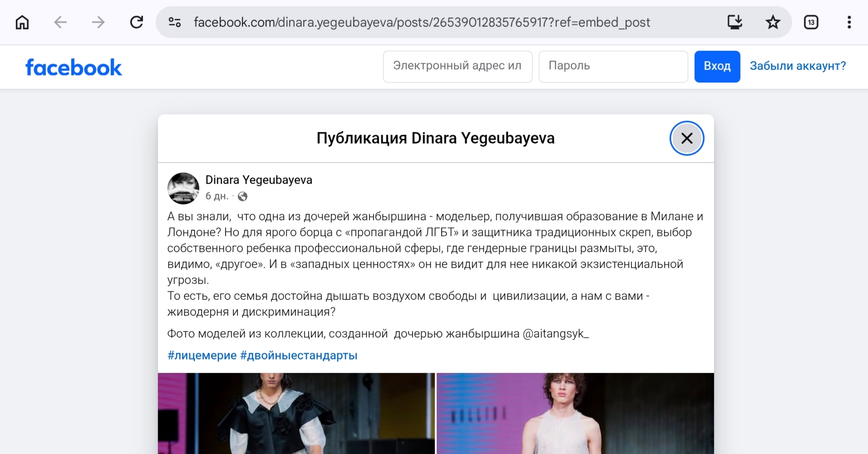
Task: Open site information settings icon
Action: point(175,22)
